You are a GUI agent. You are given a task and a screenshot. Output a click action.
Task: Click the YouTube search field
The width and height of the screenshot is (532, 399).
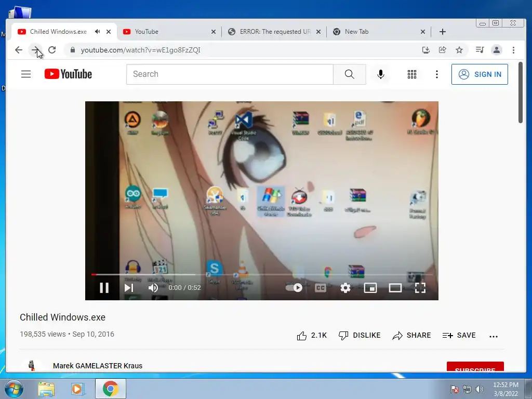[x=230, y=74]
